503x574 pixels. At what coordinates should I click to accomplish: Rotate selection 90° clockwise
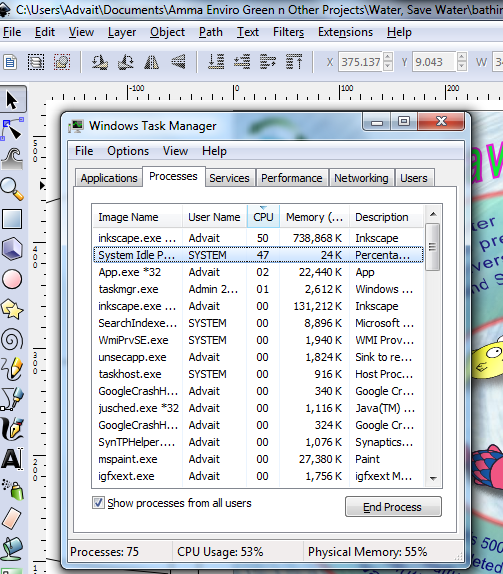pyautogui.click(x=125, y=62)
